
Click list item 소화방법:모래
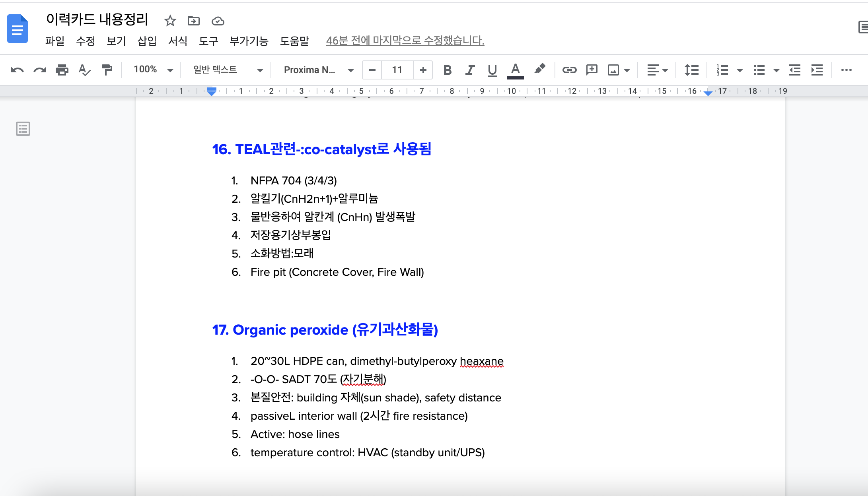[282, 253]
